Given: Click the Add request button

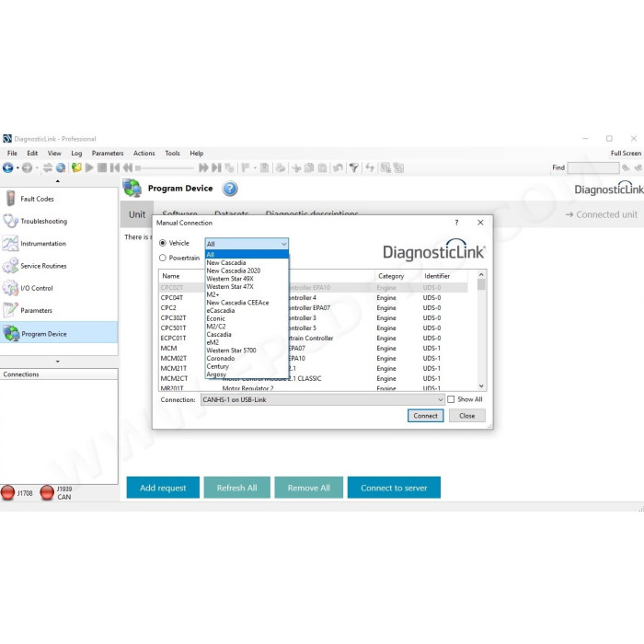Looking at the screenshot, I should 163,488.
